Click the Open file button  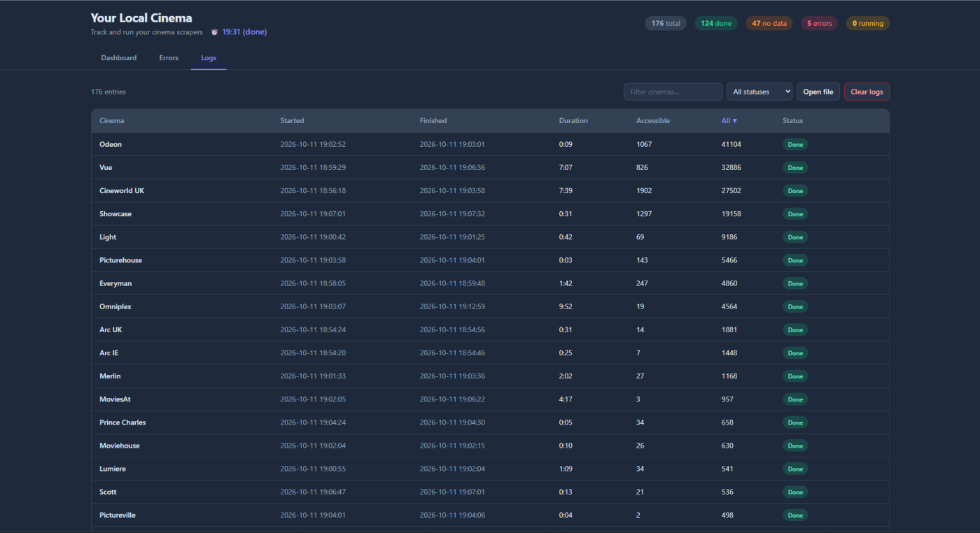coord(818,92)
